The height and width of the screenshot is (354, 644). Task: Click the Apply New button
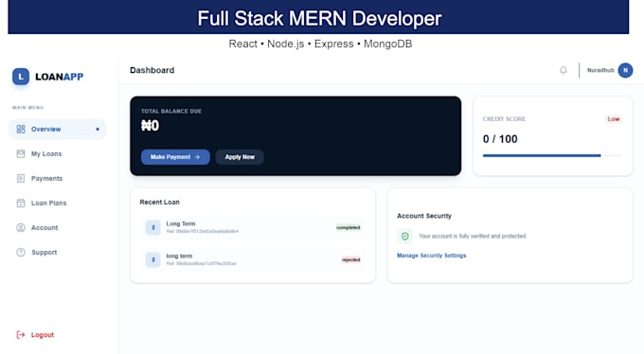(240, 157)
